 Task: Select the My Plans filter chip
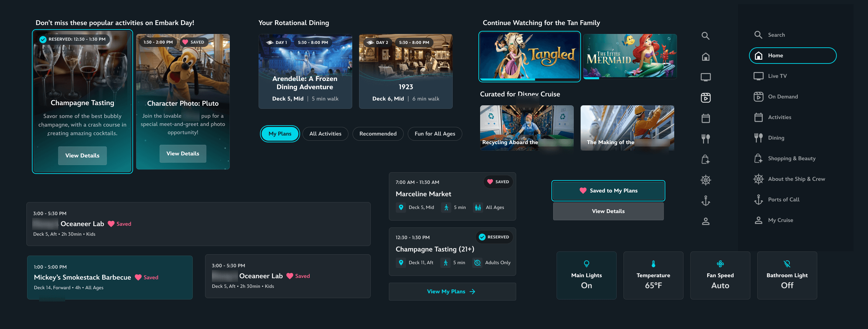pos(280,134)
